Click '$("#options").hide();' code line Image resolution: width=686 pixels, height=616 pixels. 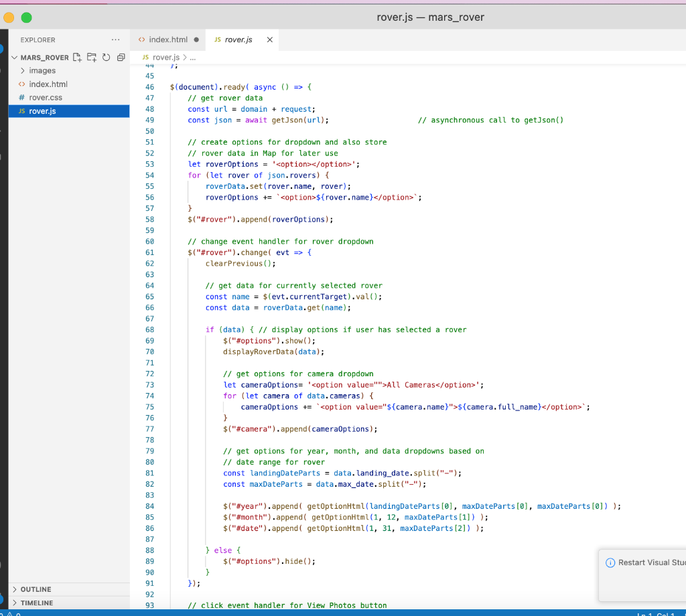[269, 561]
